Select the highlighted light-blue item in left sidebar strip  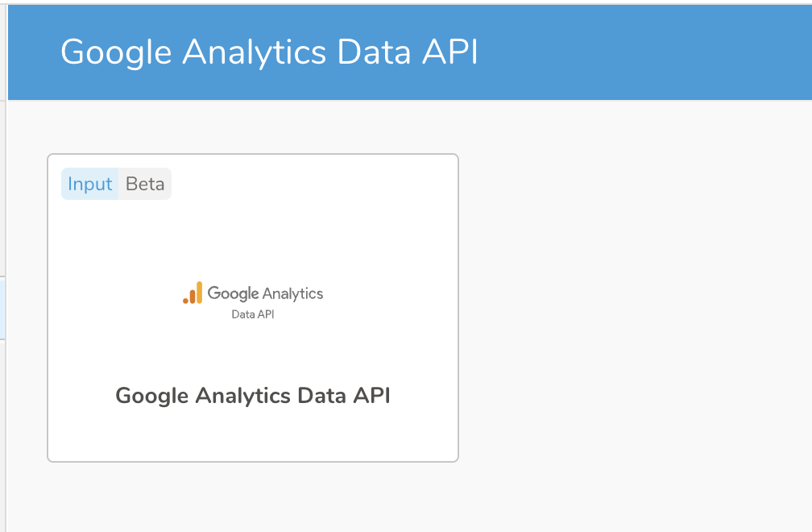point(3,308)
